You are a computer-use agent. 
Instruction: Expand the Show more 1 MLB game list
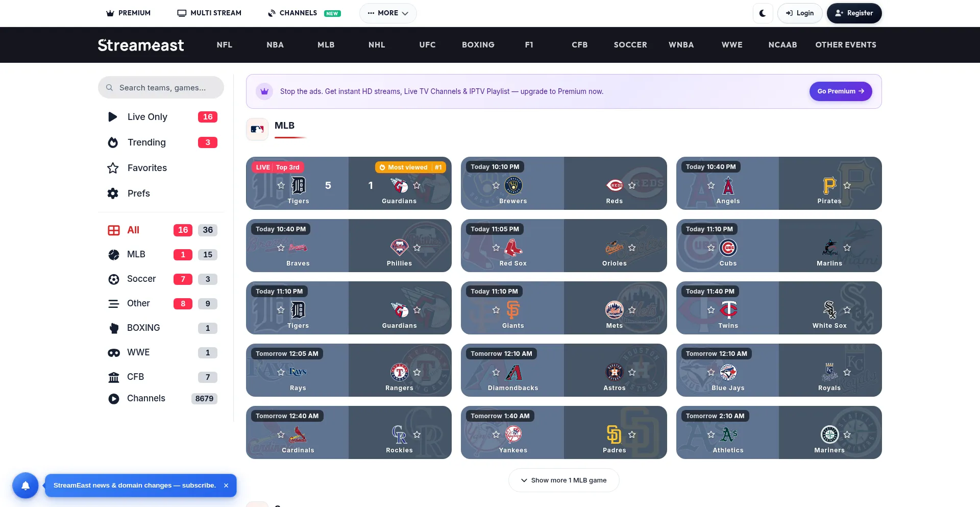pyautogui.click(x=564, y=480)
